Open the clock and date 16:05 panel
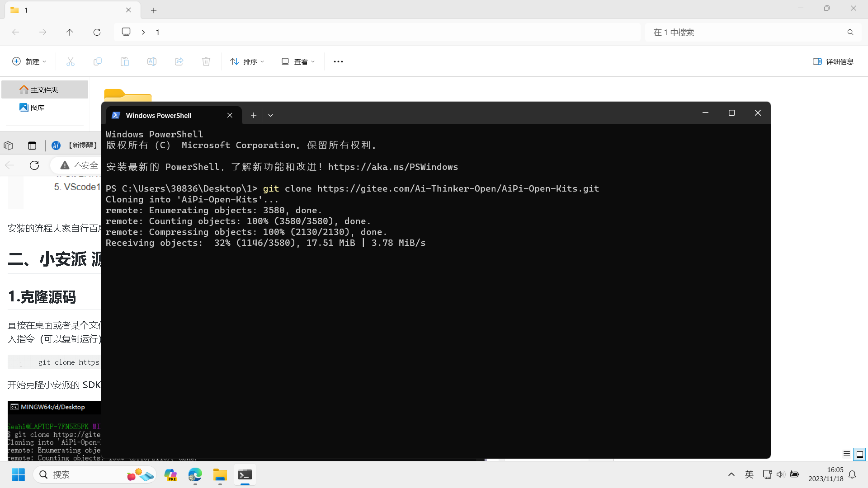Image resolution: width=868 pixels, height=488 pixels. click(x=826, y=474)
